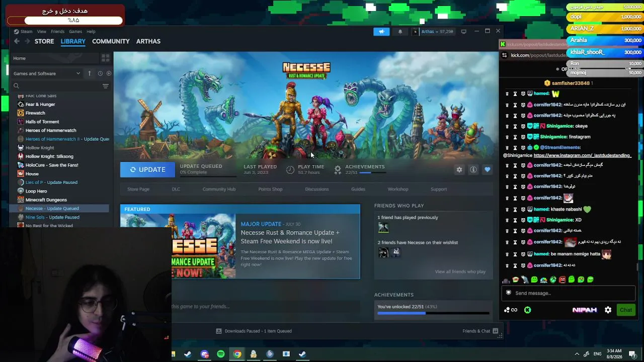
Task: Show recent games via clock icon
Action: coord(100,73)
